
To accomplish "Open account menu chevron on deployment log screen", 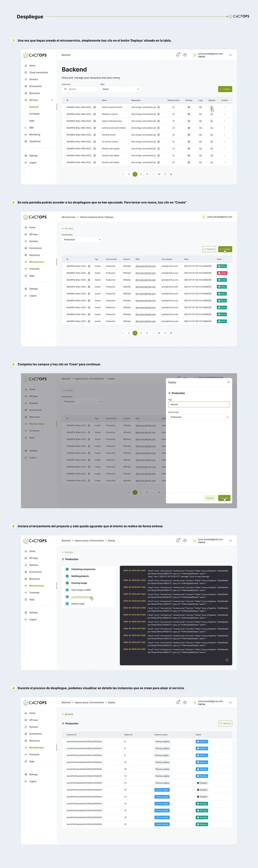I will 230,541.
